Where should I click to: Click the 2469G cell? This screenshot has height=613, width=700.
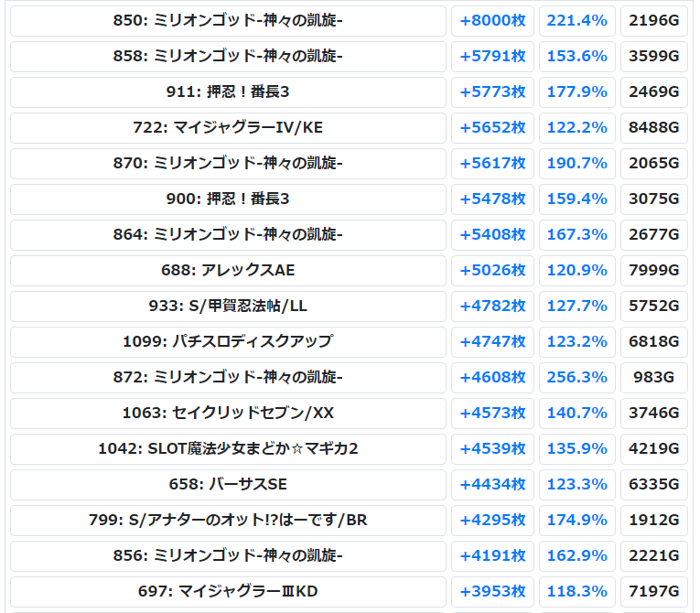tap(654, 92)
